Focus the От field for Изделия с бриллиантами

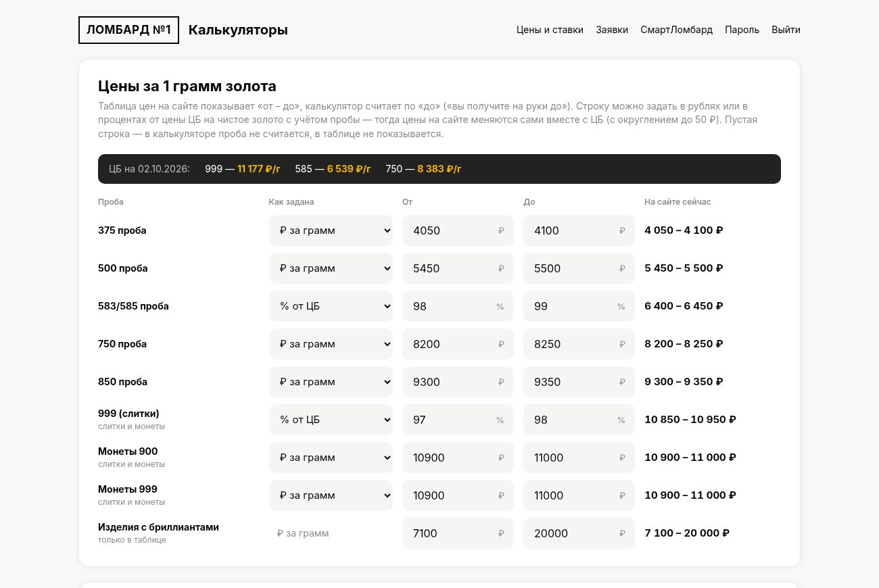(458, 533)
